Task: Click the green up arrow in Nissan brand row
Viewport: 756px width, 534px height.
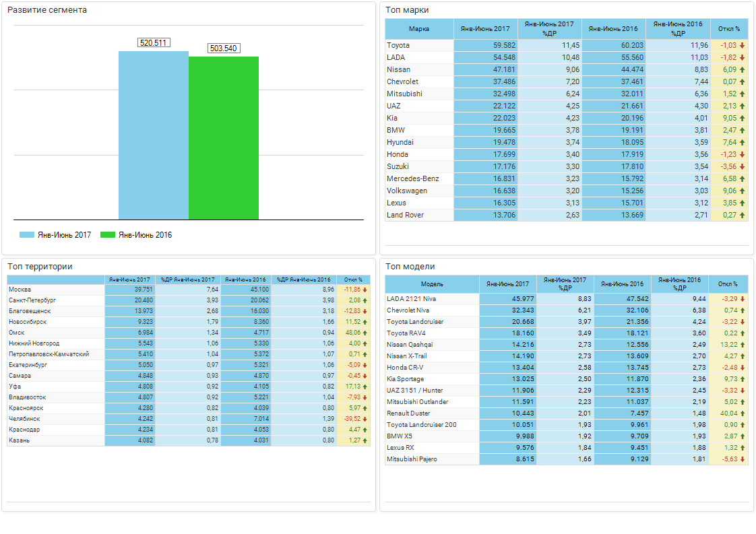Action: click(x=742, y=69)
